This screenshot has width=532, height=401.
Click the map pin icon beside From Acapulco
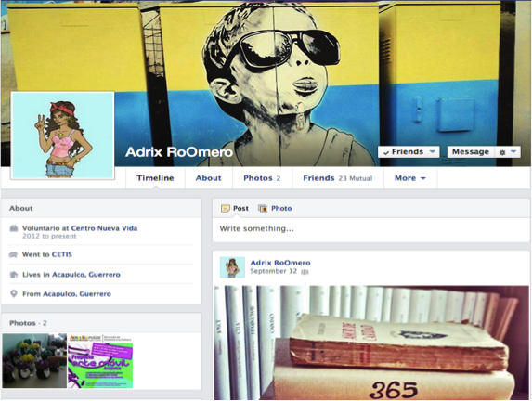click(x=14, y=294)
